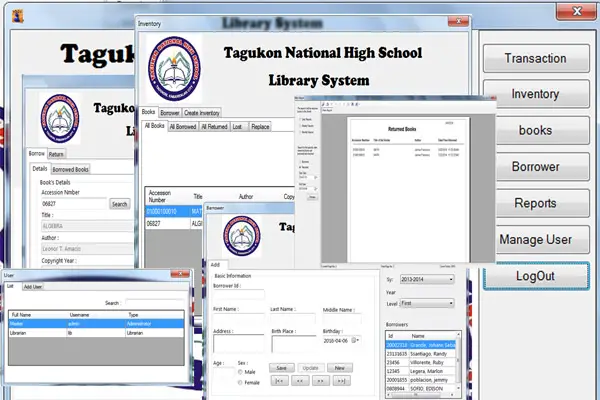Viewport: 600px width, 400px height.
Task: Select the admin Administrator user row
Action: (x=96, y=324)
